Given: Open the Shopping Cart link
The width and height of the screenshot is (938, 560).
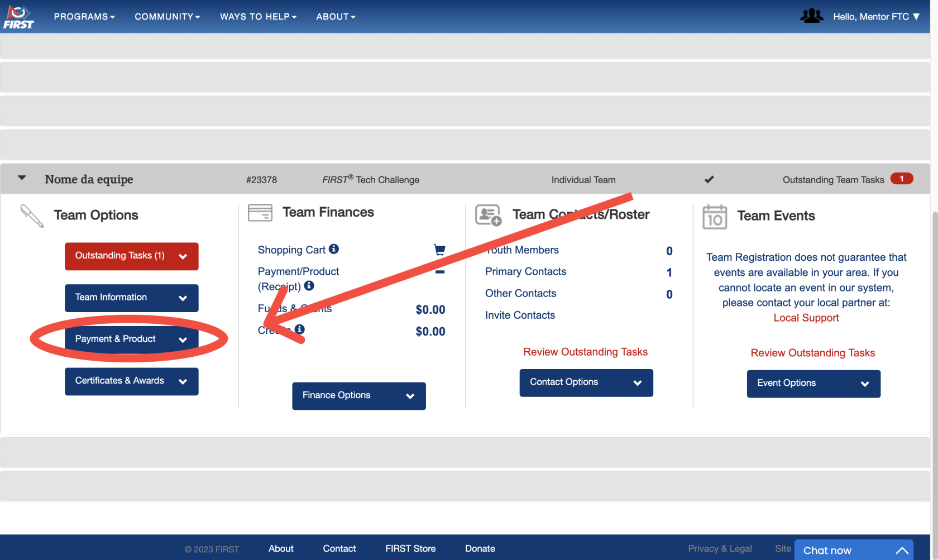Looking at the screenshot, I should pos(291,250).
